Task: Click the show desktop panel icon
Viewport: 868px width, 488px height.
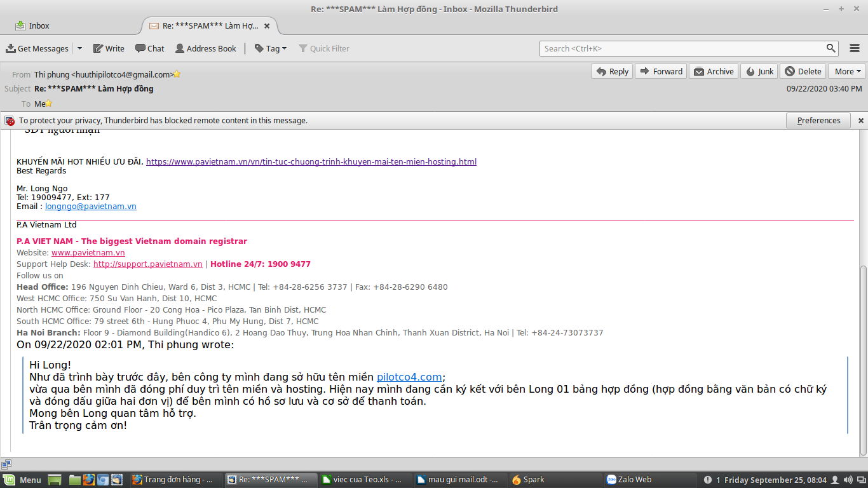Action: point(55,480)
